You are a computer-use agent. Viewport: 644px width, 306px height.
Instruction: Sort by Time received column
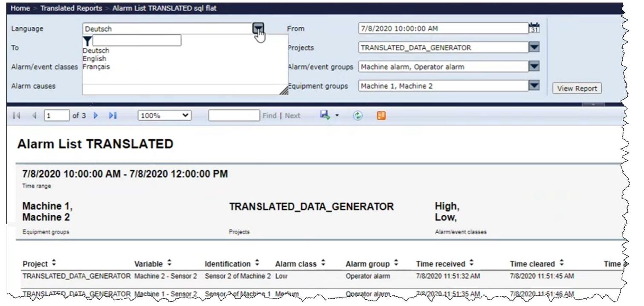(471, 263)
